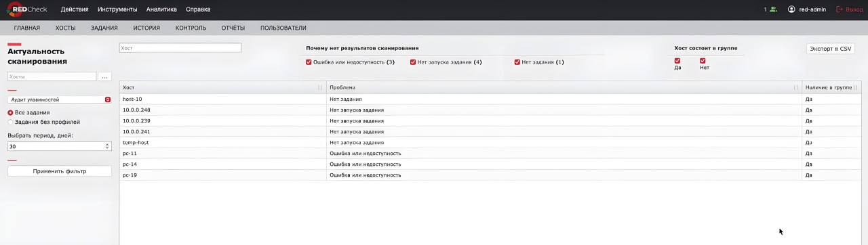868x245 pixels.
Task: Click the Экспорт в CSV button
Action: pos(831,49)
